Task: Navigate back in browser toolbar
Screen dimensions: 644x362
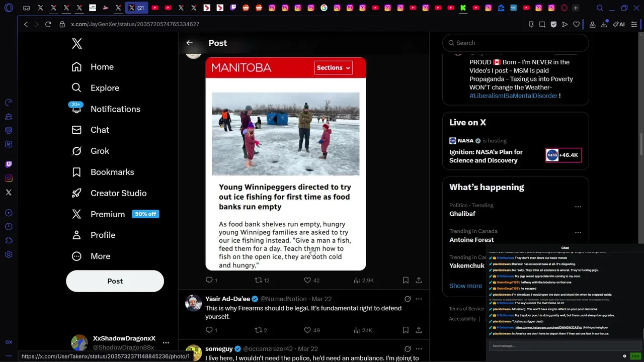Action: pyautogui.click(x=26, y=24)
